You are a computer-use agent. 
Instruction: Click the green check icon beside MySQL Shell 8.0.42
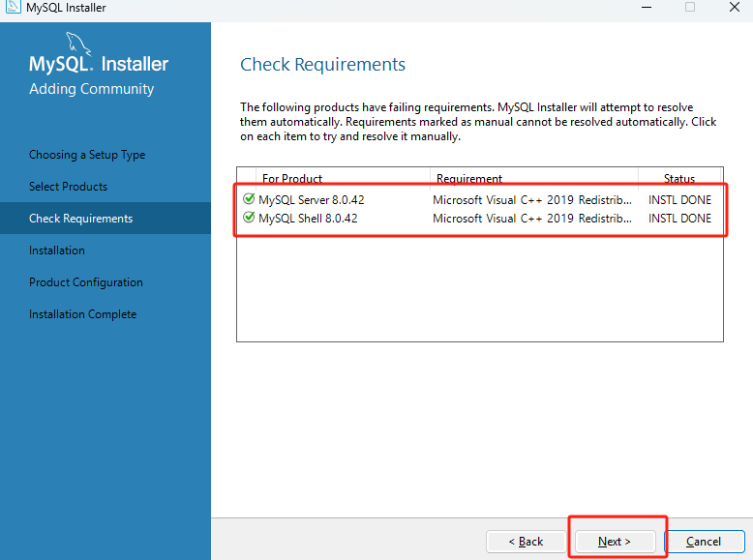[x=249, y=218]
